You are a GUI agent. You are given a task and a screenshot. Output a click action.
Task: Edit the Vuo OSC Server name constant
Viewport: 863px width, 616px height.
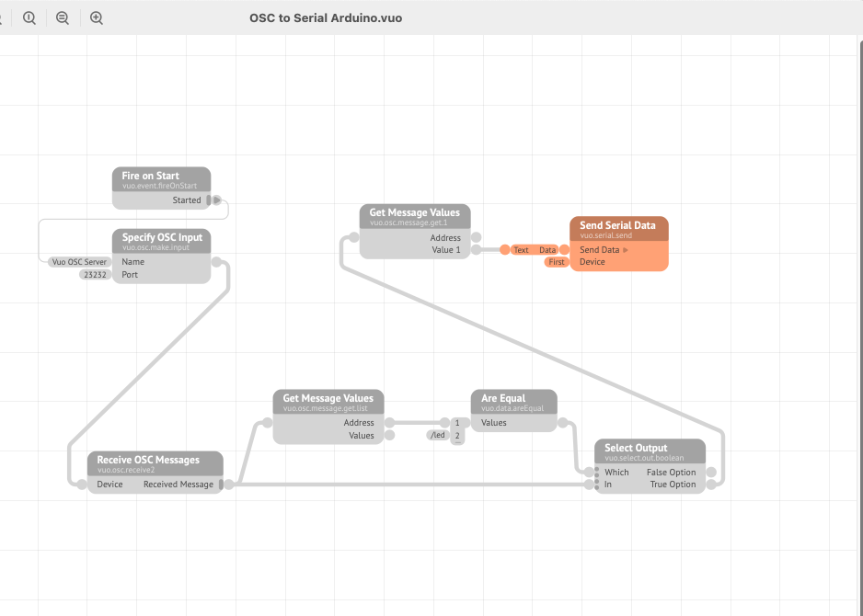[x=79, y=262]
